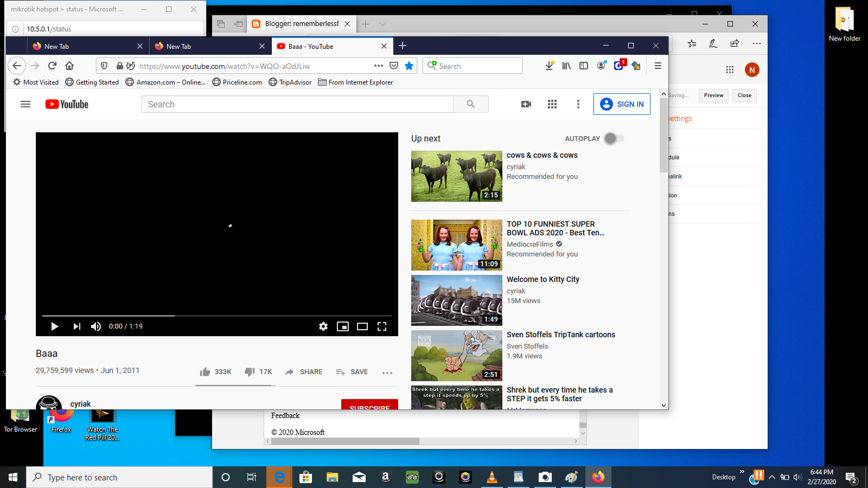Open VLC media player from taskbar

coord(492,477)
